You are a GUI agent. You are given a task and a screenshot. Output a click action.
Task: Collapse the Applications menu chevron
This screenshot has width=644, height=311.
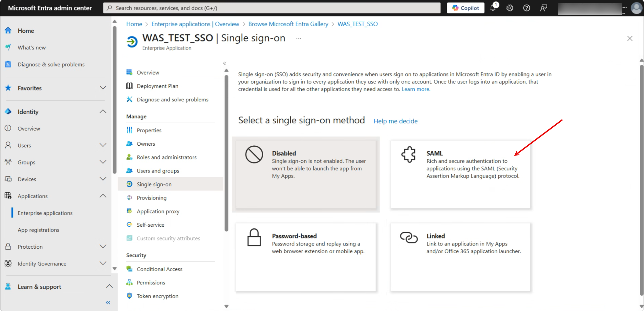103,196
